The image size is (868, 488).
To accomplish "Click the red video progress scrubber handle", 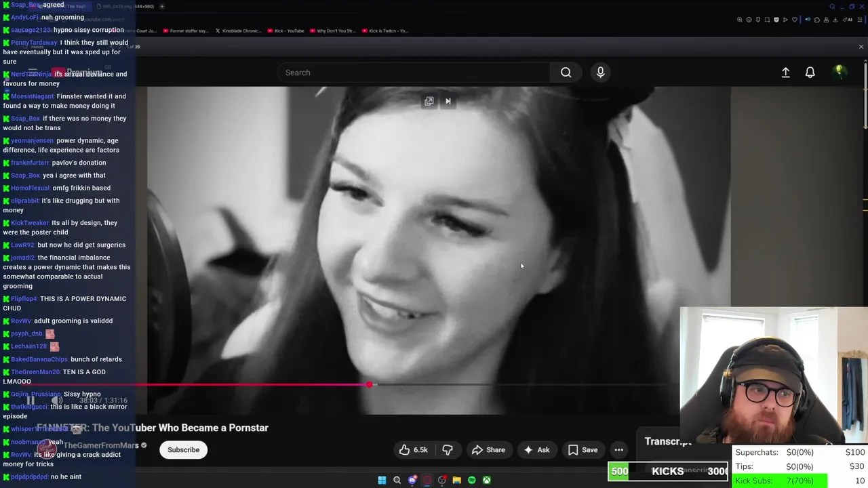I will (x=369, y=384).
